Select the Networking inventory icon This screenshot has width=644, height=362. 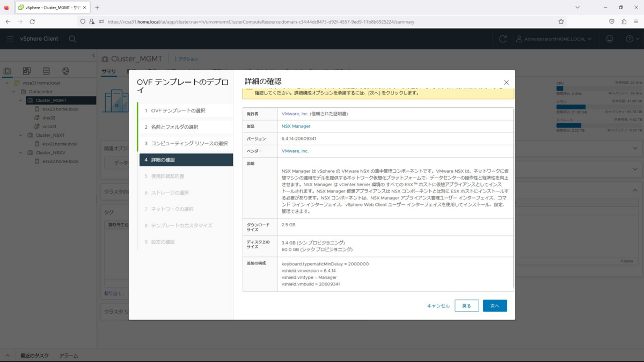point(65,71)
